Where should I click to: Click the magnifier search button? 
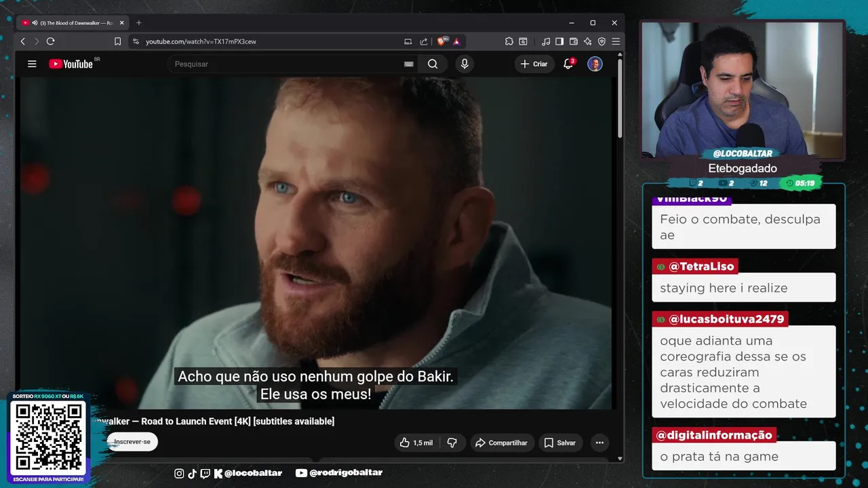coord(433,64)
